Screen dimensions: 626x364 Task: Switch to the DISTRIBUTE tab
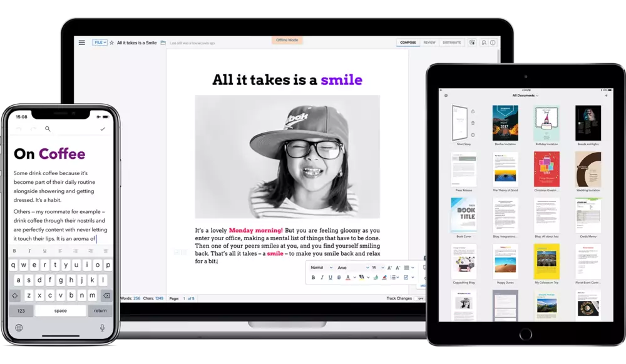coord(451,43)
